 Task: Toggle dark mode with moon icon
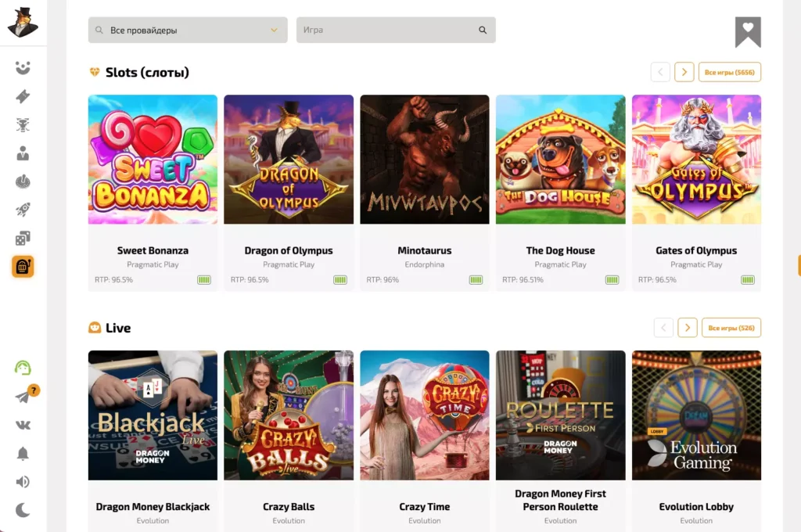[23, 510]
